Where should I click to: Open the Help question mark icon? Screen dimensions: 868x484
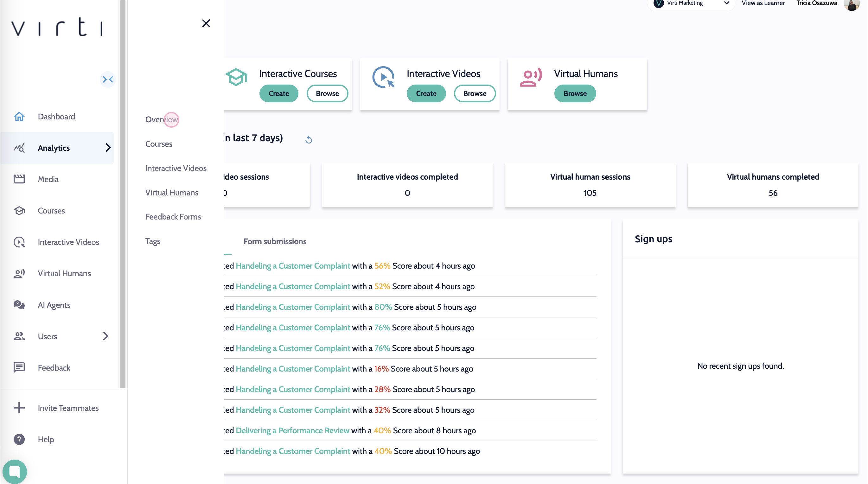tap(19, 439)
